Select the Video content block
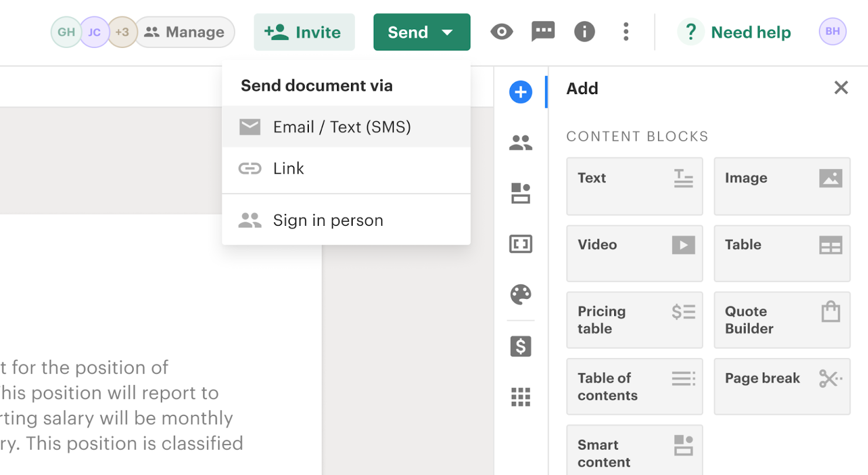Viewport: 868px width, 475px height. [635, 253]
